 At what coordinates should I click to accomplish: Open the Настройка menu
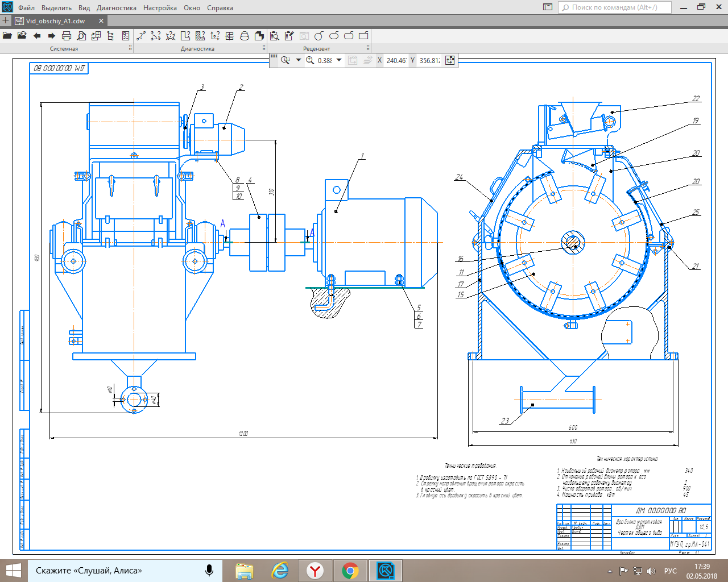tap(160, 8)
